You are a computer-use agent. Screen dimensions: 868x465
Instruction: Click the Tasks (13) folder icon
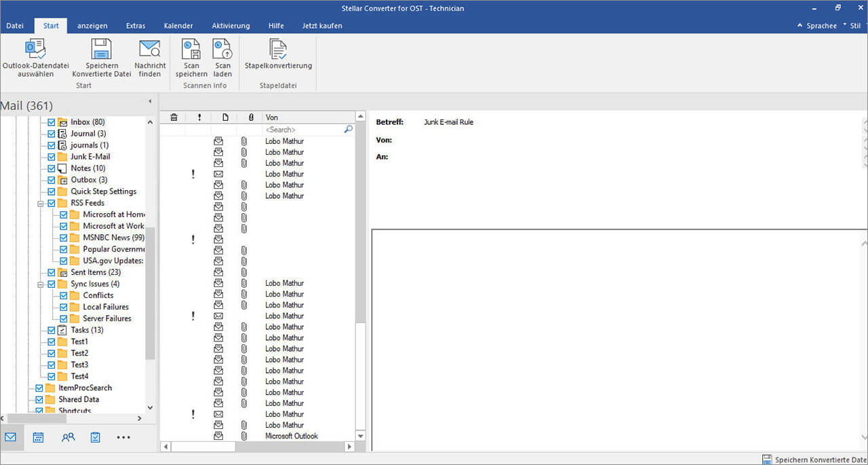pos(62,330)
